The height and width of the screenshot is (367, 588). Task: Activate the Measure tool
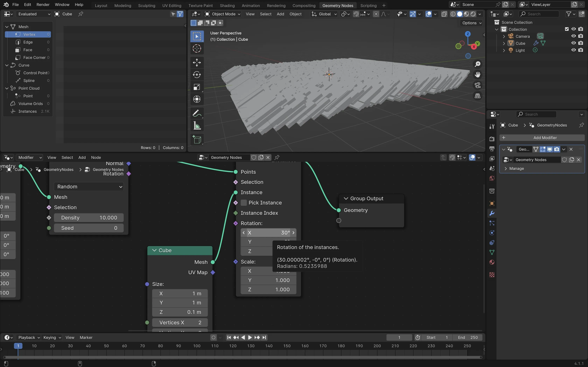(197, 126)
